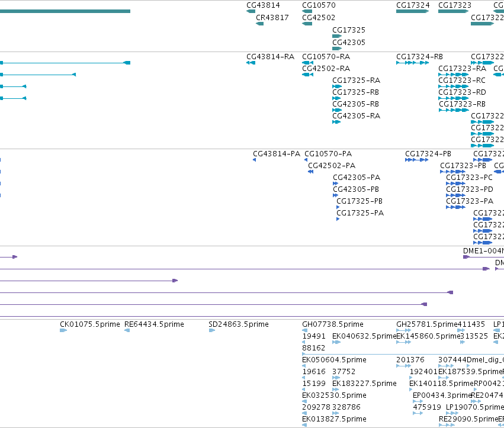Click protein label CG17323-PB
The image size is (504, 428).
(x=463, y=166)
